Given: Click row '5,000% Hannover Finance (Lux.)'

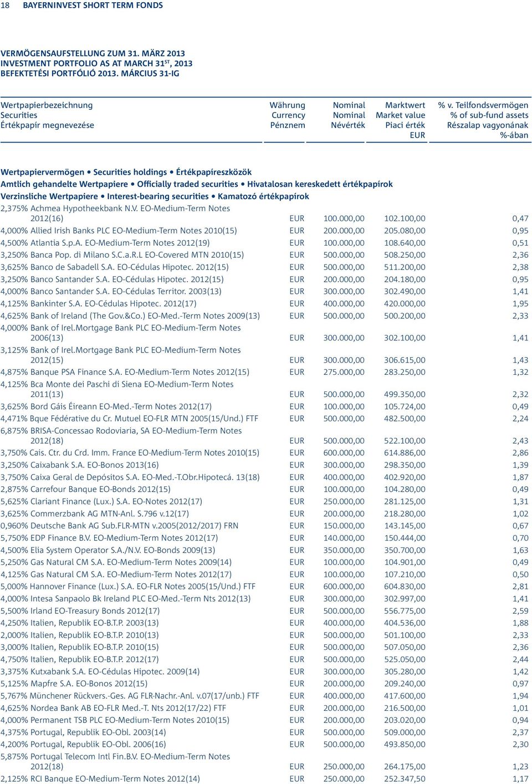Looking at the screenshot, I should click(x=264, y=586).
